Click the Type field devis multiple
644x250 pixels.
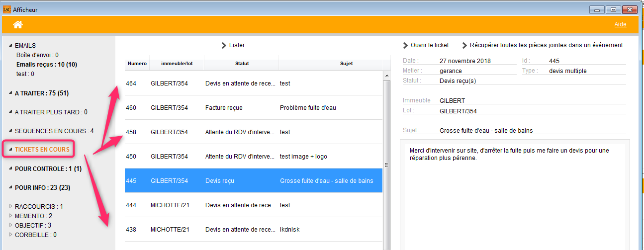587,71
